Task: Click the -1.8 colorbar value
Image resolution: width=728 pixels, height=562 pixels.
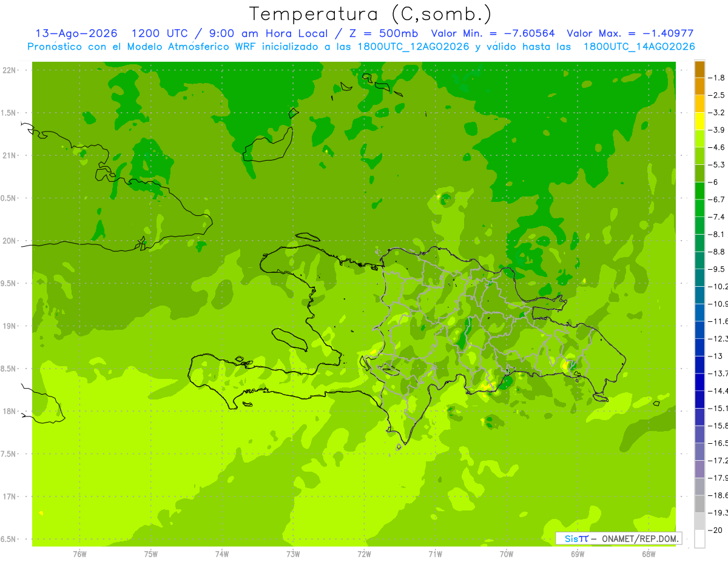Action: (717, 78)
